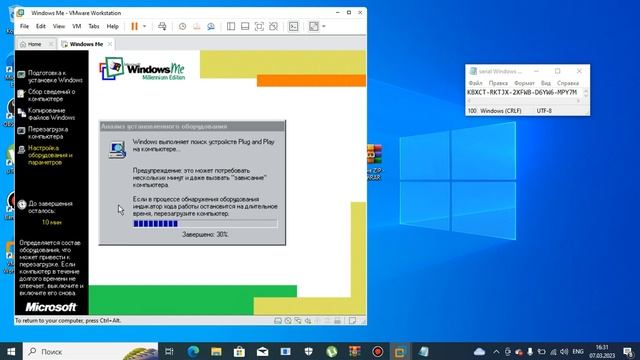Screen dimensions: 640x360
Task: Click the message log icon in VMware status bar
Action: pyautogui.click(x=352, y=321)
